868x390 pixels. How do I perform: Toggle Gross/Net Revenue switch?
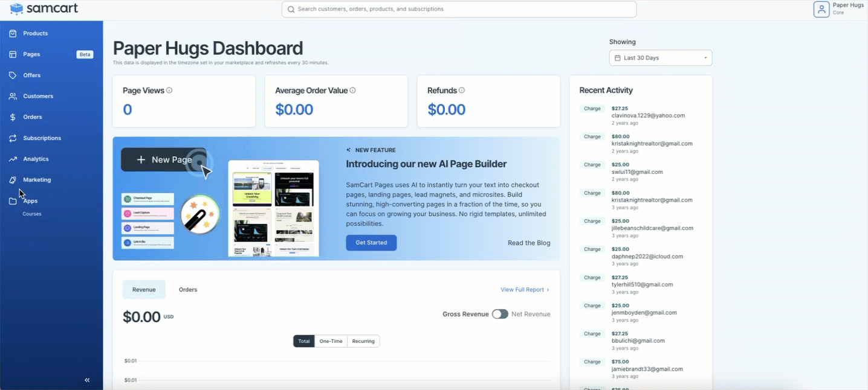coord(500,314)
